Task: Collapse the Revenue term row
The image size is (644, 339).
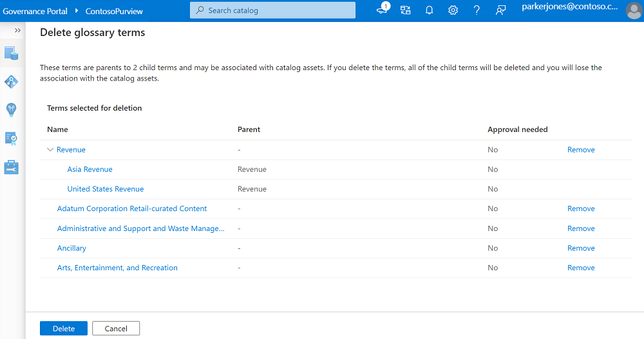Action: tap(50, 150)
